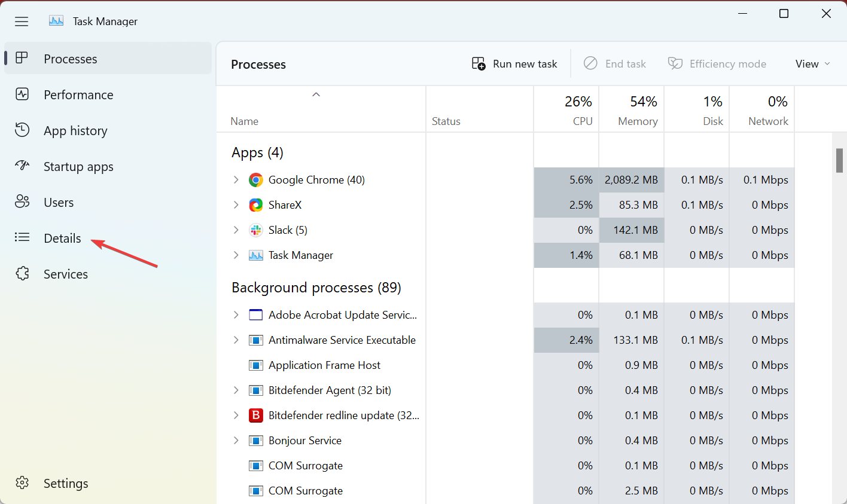Select the Processes page
Viewport: 847px width, 504px height.
click(x=108, y=59)
